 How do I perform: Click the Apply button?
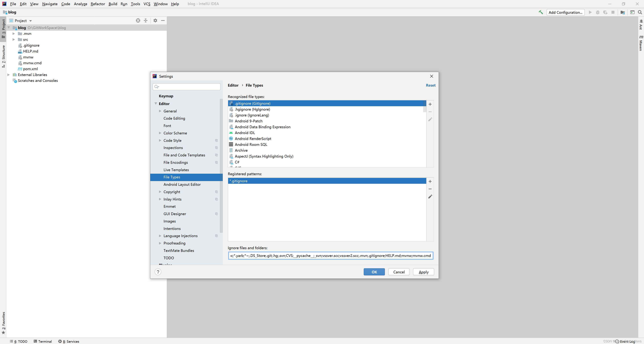click(423, 272)
